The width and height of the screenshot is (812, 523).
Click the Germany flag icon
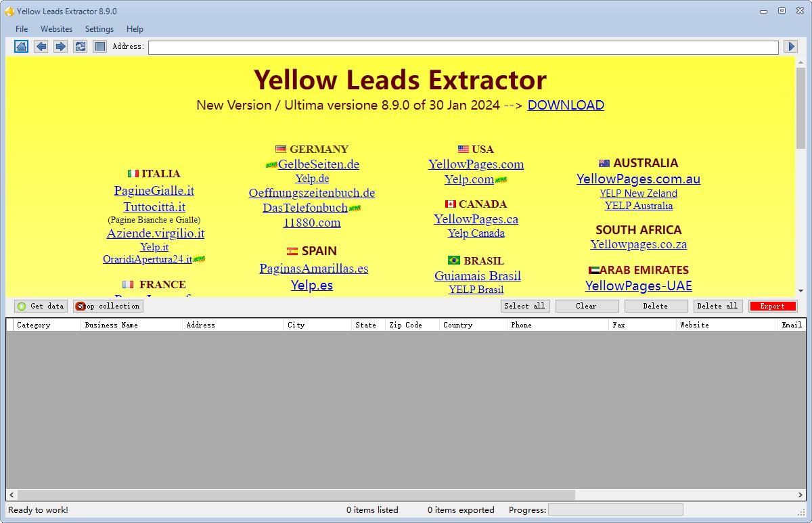(281, 149)
